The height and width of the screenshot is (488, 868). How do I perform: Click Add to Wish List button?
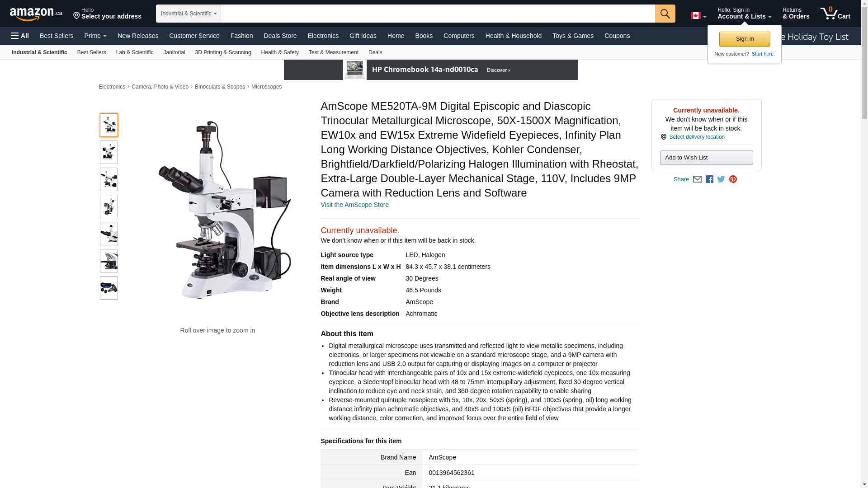click(706, 157)
